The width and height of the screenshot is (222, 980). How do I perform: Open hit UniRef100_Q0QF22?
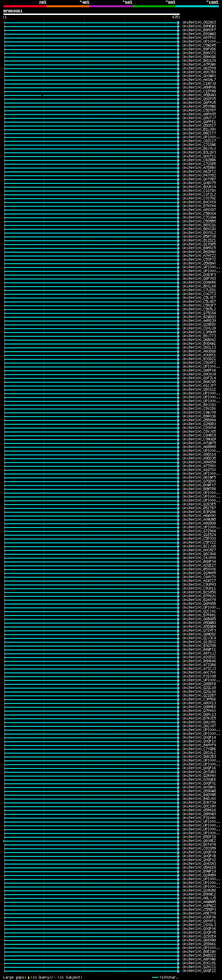pos(199,971)
